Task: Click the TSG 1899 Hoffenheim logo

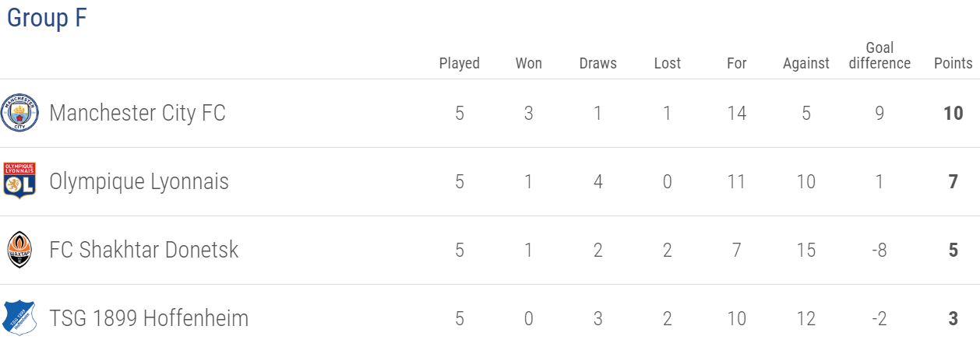Action: 19,318
